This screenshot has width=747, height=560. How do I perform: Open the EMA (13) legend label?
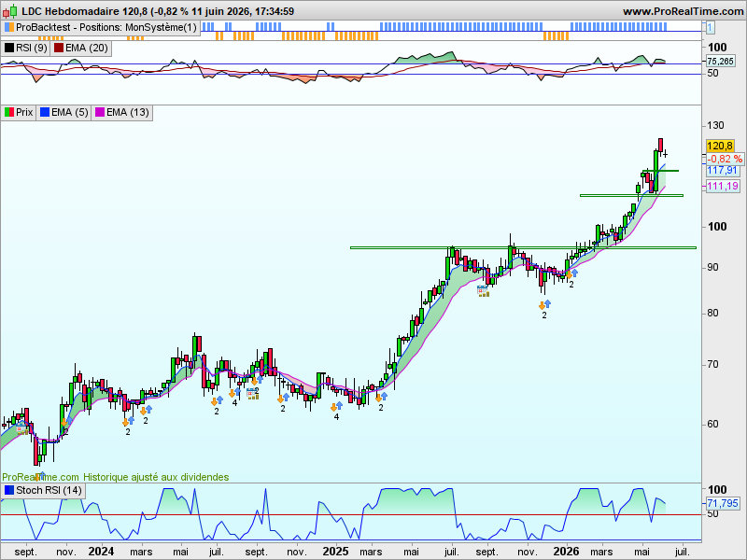pos(128,113)
